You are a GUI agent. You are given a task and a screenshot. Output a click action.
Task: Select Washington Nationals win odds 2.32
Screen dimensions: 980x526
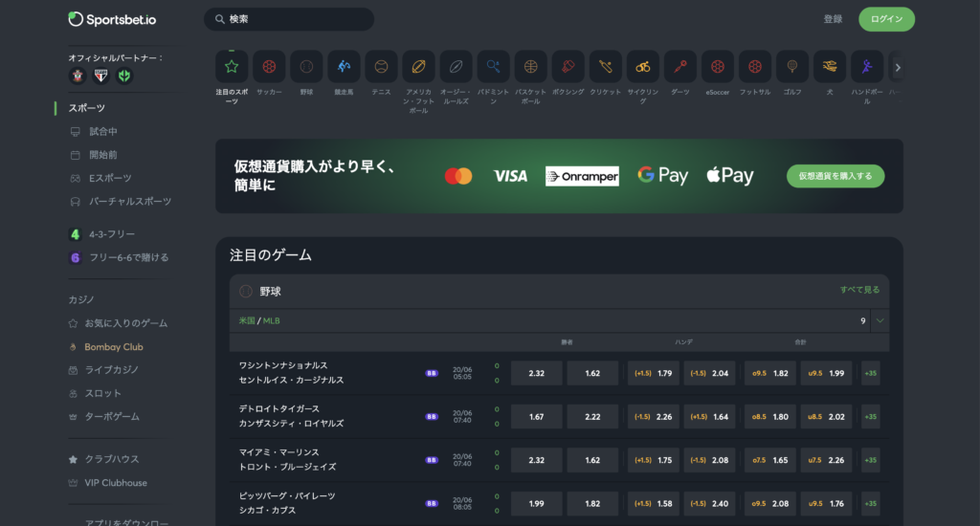tap(536, 373)
